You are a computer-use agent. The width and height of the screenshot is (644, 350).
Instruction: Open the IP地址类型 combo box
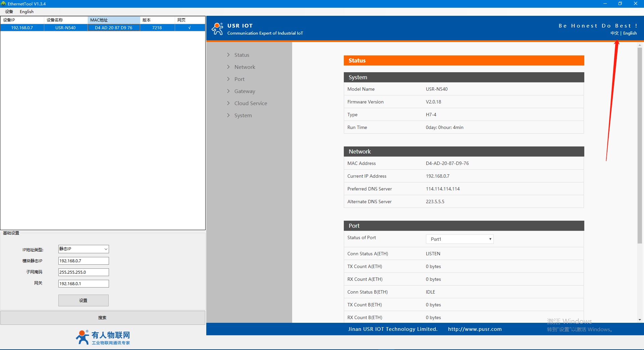coord(84,249)
